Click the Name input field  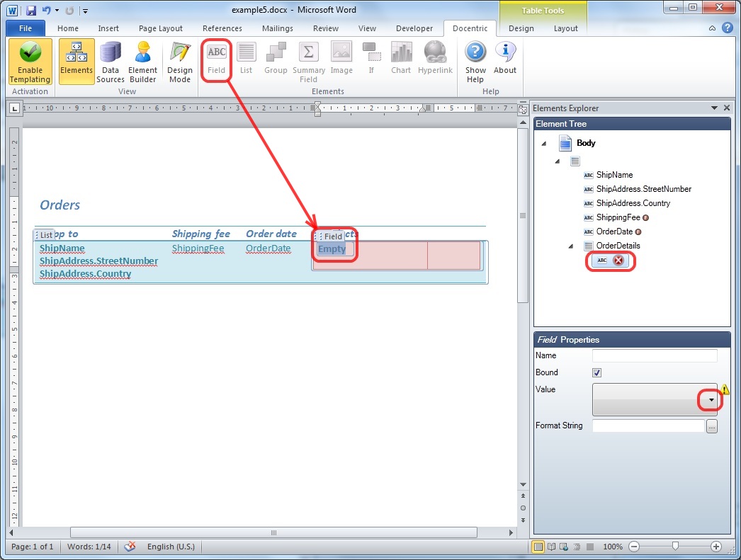pyautogui.click(x=655, y=355)
